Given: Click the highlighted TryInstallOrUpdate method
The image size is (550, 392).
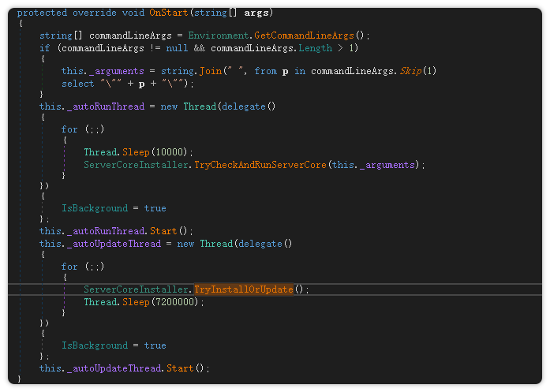Looking at the screenshot, I should tap(243, 289).
